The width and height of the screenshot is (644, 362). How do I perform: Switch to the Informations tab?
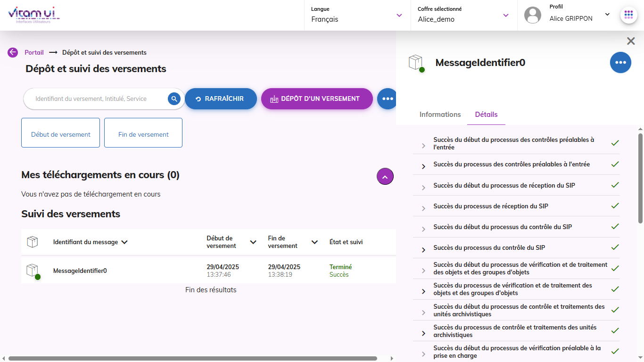(440, 115)
